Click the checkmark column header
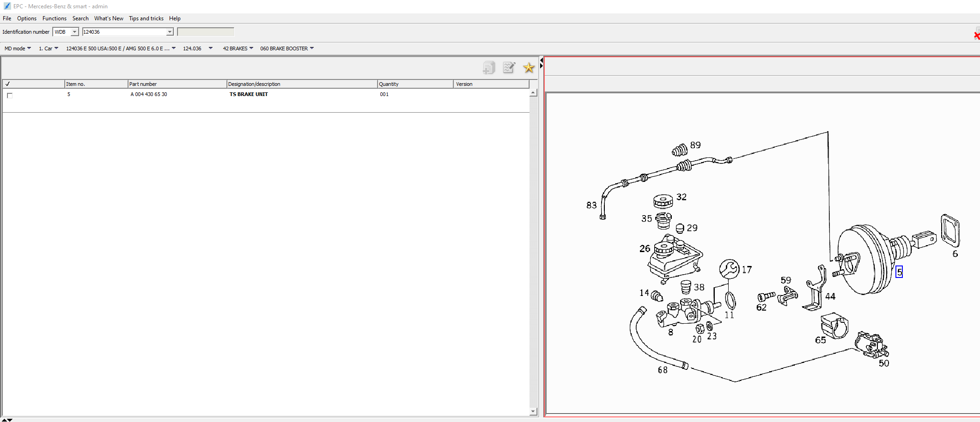 [x=33, y=84]
